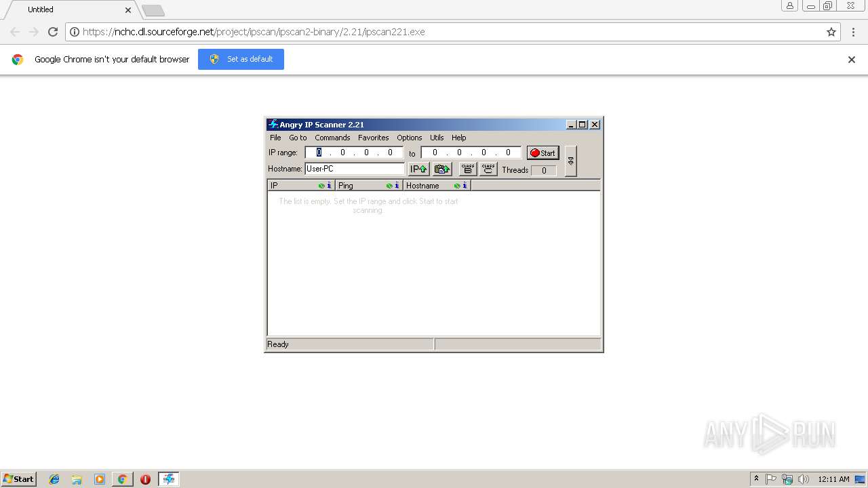Open the Favorites menu
The width and height of the screenshot is (868, 488).
(374, 138)
